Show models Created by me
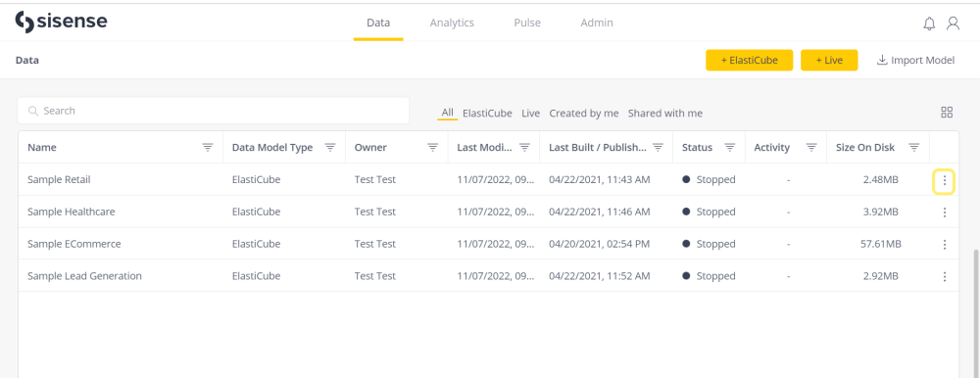 coord(584,113)
